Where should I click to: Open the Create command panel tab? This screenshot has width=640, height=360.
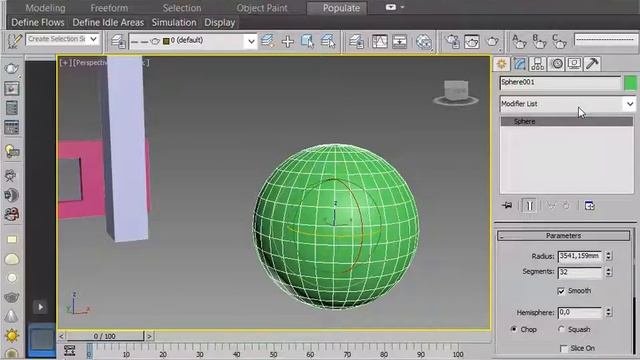tap(501, 64)
